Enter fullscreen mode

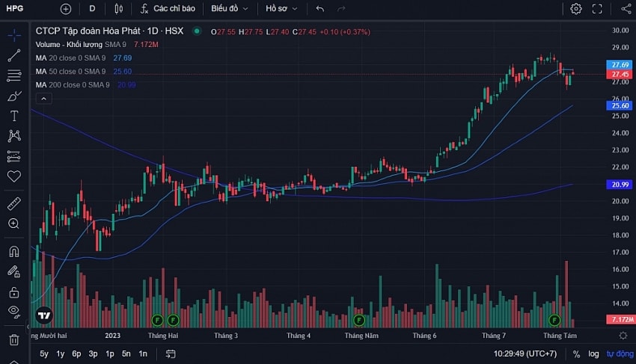click(597, 9)
